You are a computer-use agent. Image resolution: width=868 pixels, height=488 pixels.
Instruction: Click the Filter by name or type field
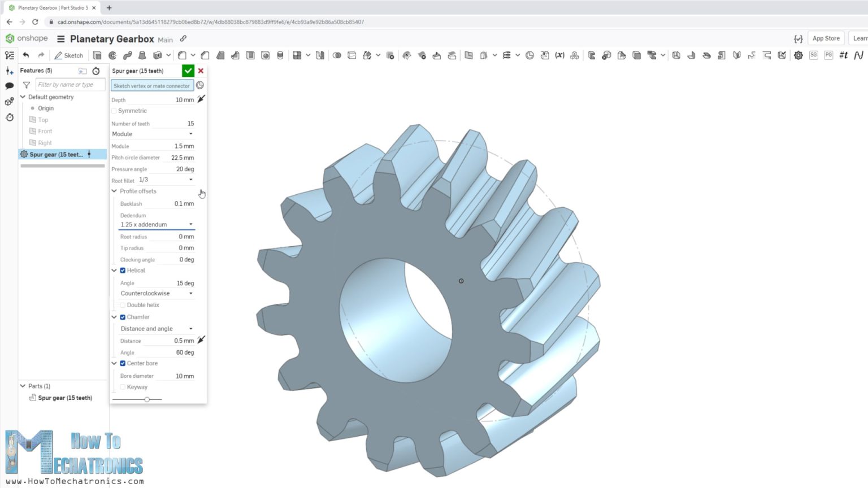(70, 84)
